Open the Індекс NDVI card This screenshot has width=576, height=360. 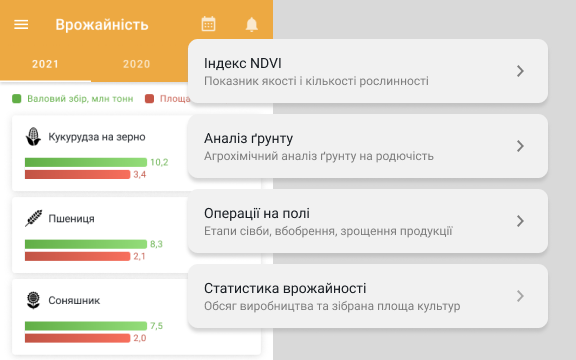(x=368, y=71)
